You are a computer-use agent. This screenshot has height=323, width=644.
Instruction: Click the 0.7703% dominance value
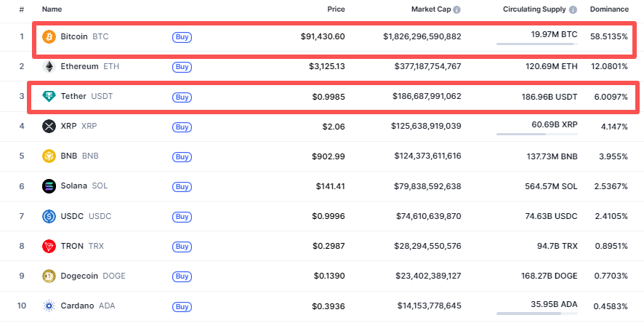611,276
